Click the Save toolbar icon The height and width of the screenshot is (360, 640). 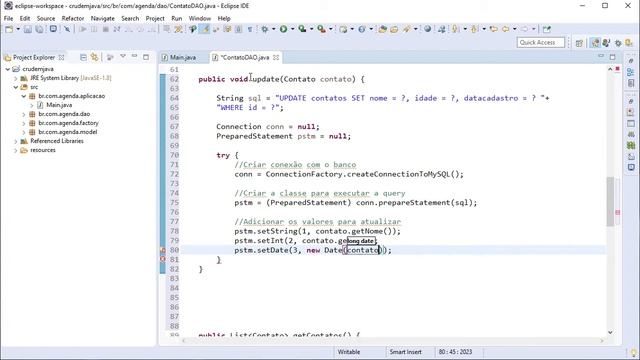(28, 29)
